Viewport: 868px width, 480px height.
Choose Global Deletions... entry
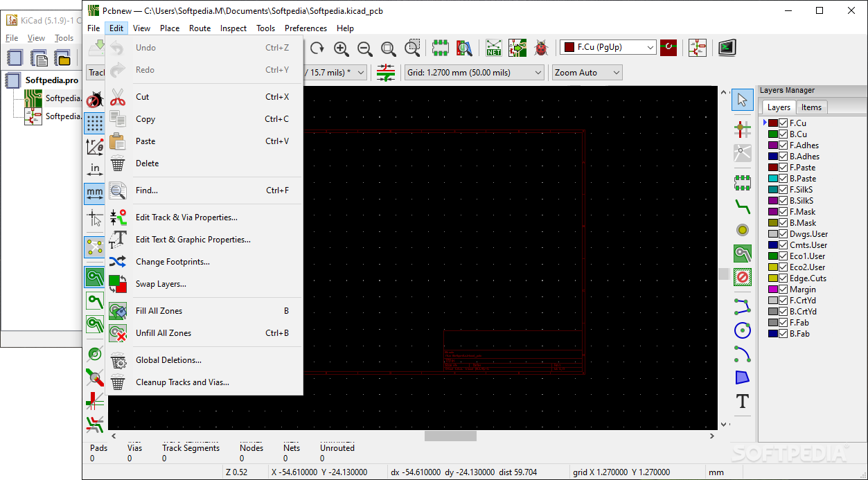point(205,360)
